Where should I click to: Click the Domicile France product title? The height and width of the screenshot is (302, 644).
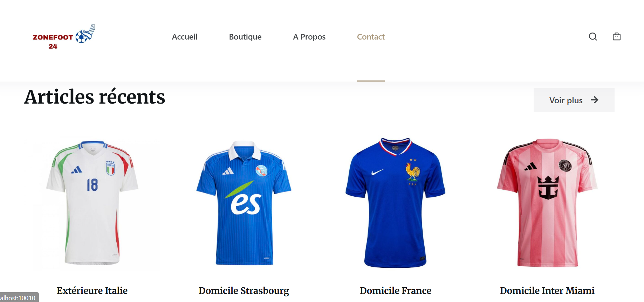[396, 291]
